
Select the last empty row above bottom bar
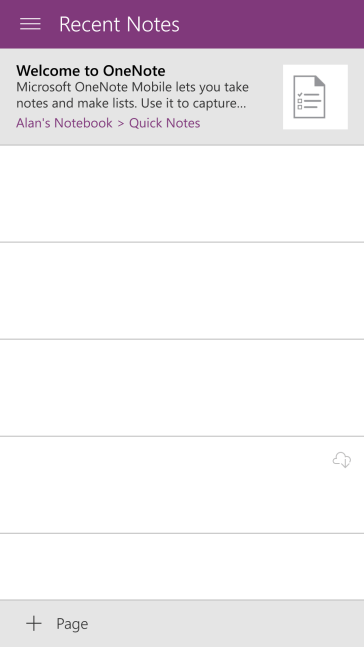click(182, 567)
